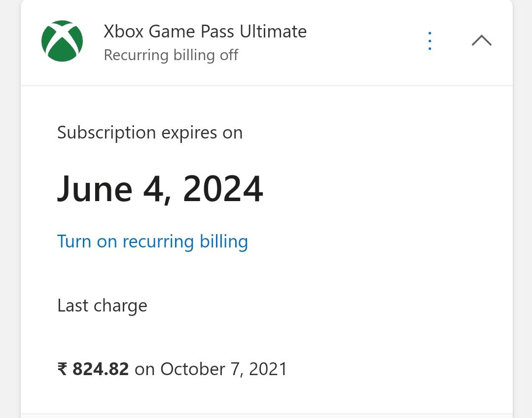
Task: Click the rupee currency symbol
Action: pos(63,369)
